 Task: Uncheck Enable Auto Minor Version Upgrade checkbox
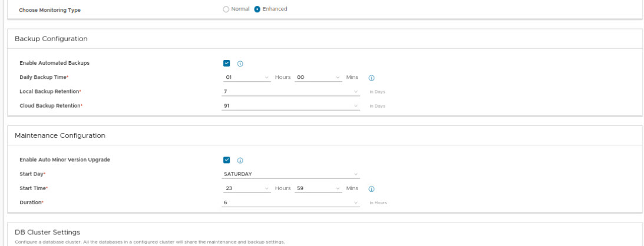(x=227, y=160)
